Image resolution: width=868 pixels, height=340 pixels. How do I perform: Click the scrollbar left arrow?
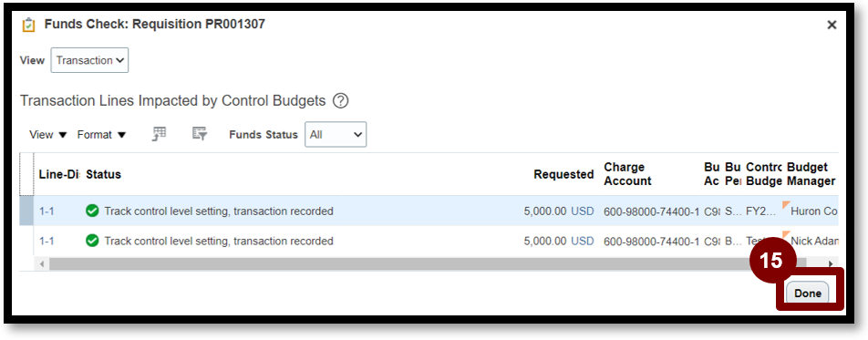click(x=42, y=263)
